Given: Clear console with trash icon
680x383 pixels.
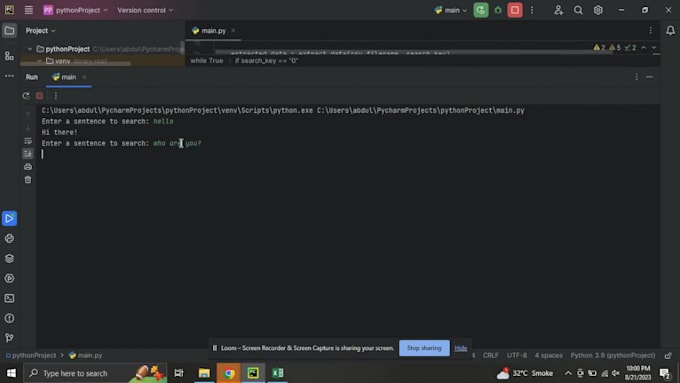Looking at the screenshot, I should pos(28,180).
